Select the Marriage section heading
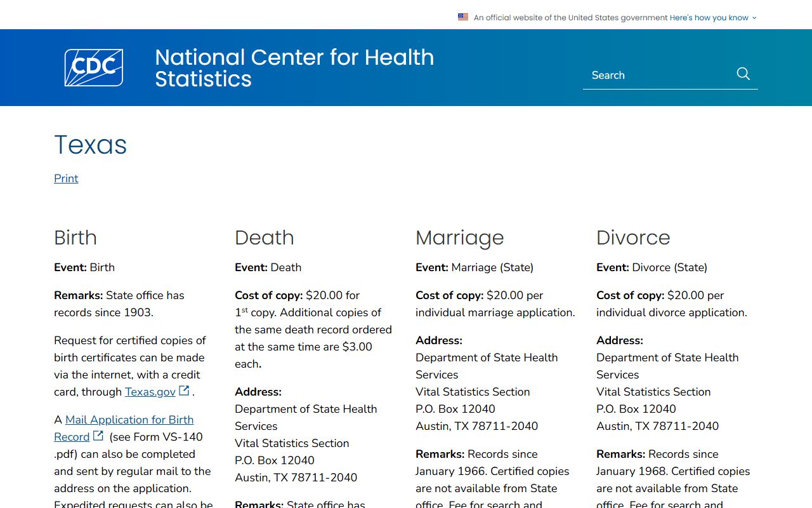Screen dimensions: 812x508 (x=459, y=237)
